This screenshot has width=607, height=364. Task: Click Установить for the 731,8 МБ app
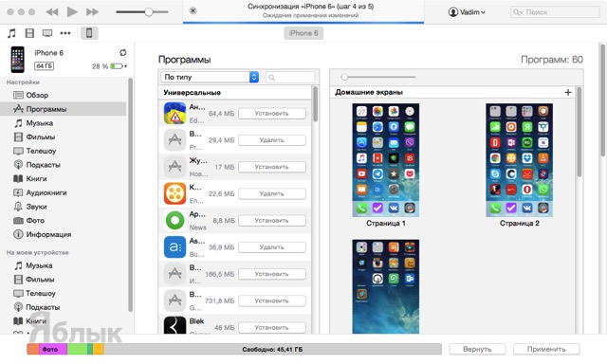click(x=272, y=300)
